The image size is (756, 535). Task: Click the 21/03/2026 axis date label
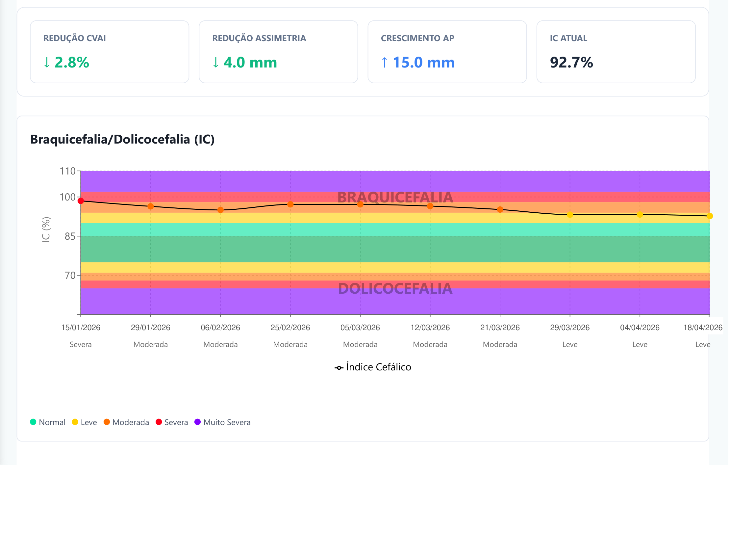point(500,328)
